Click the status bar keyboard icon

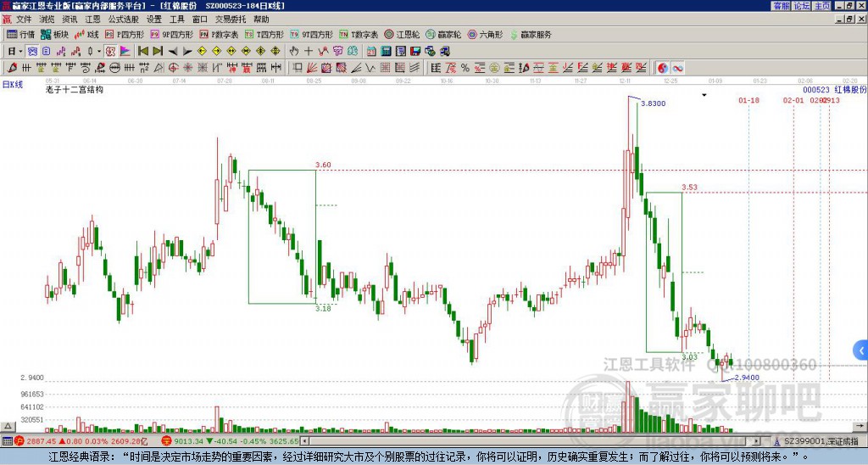coord(7,442)
